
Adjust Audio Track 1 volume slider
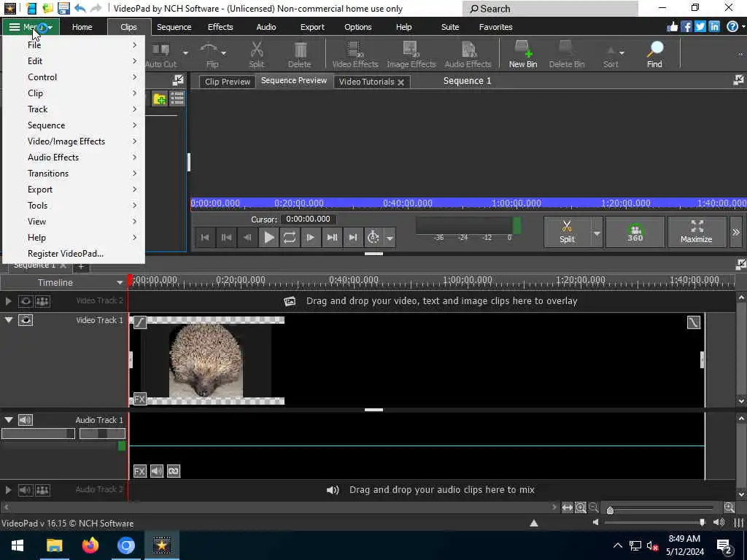tap(38, 433)
